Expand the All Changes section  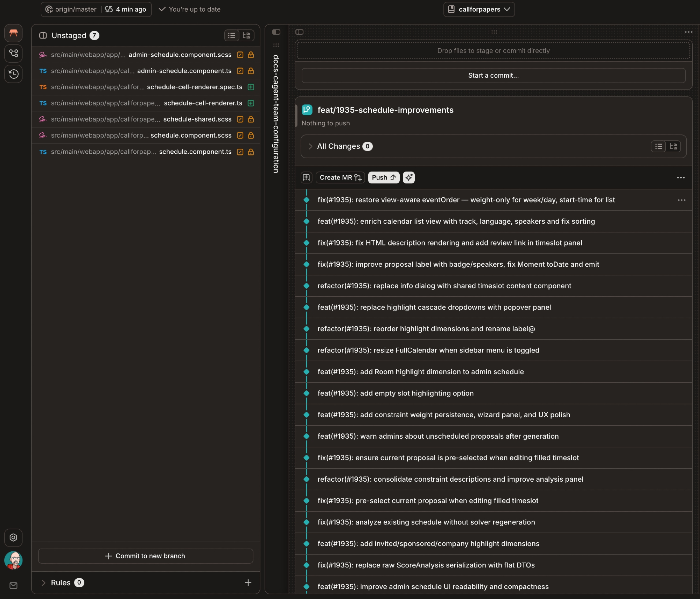pyautogui.click(x=310, y=146)
